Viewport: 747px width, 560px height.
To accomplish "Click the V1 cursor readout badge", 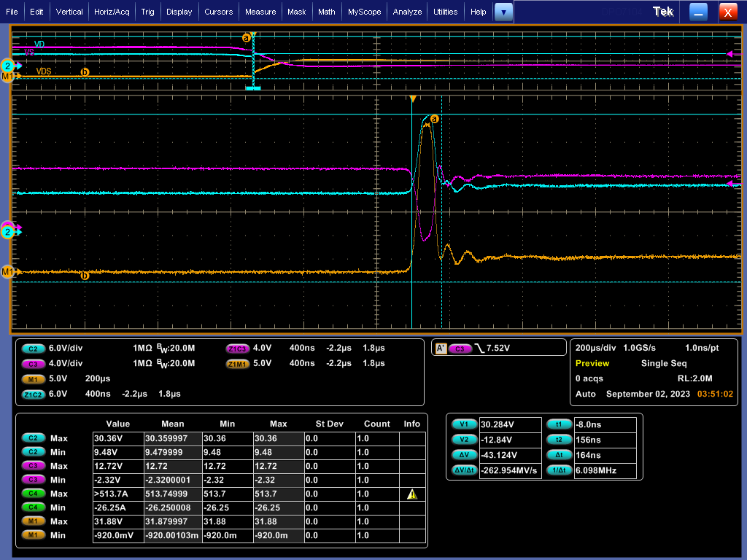I will 463,424.
